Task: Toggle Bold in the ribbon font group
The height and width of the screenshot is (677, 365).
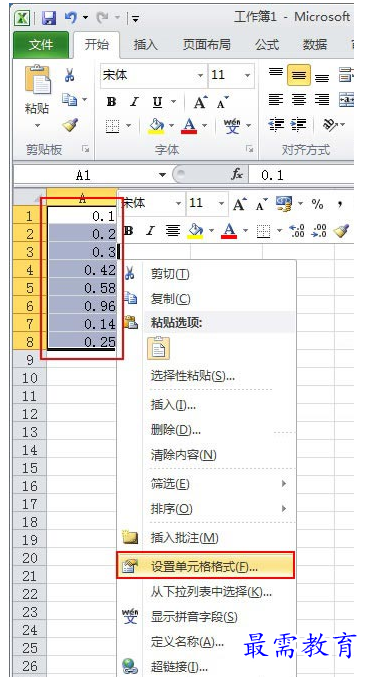Action: (x=111, y=102)
